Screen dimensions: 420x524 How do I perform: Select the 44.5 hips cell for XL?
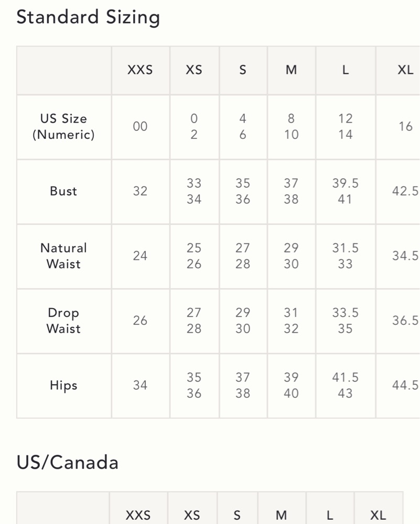[405, 385]
